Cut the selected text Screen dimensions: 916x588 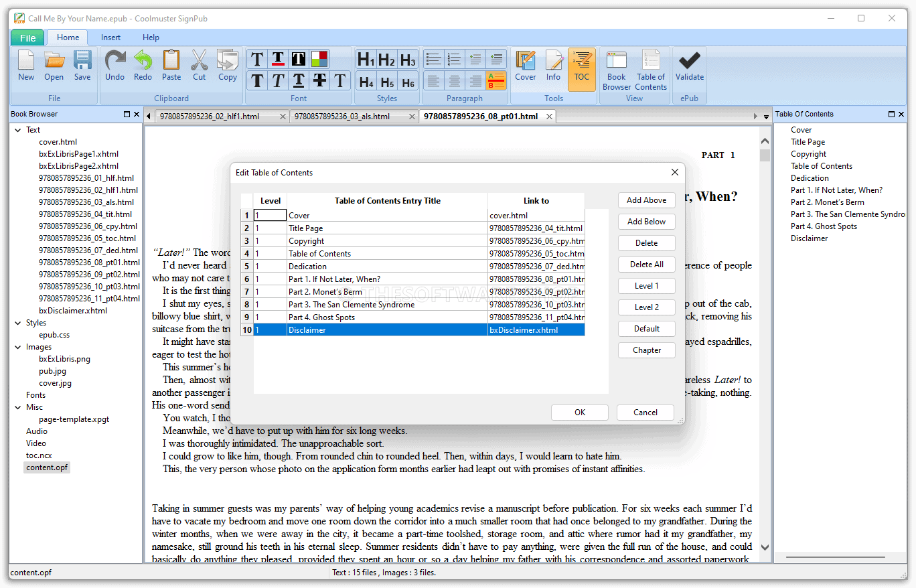200,66
